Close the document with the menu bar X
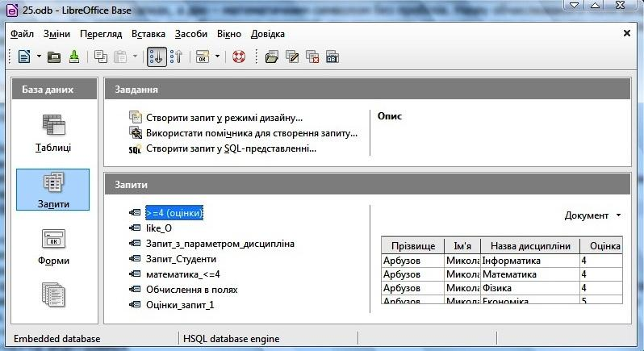Screen dimensions: 644x351 (x=627, y=33)
